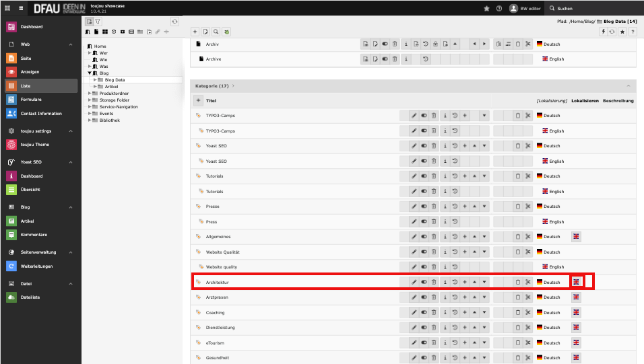644x364 pixels.
Task: Localize Arztpraxen using the English flag icon
Action: (x=576, y=297)
